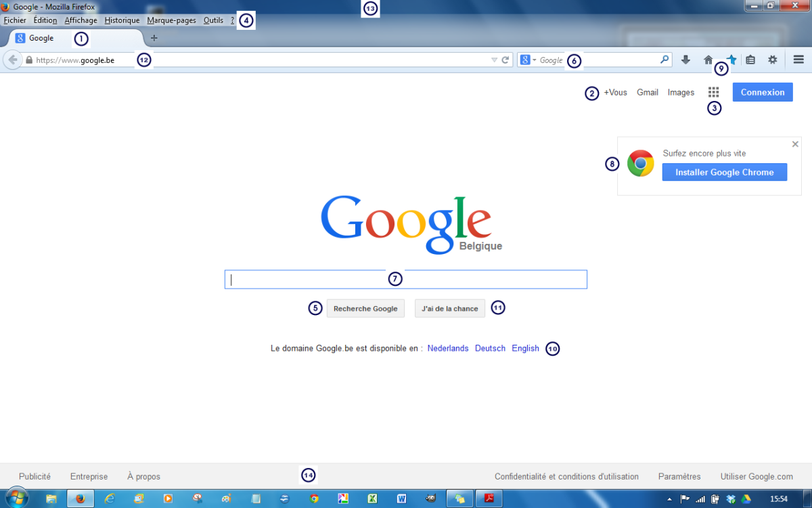This screenshot has width=812, height=508.
Task: Open the Affichage menu
Action: (81, 20)
